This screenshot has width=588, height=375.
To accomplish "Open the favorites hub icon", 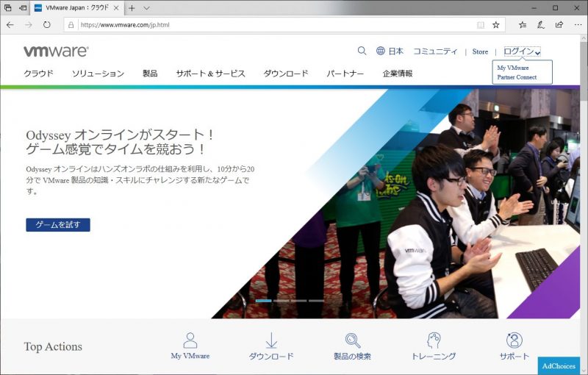I will coord(523,25).
